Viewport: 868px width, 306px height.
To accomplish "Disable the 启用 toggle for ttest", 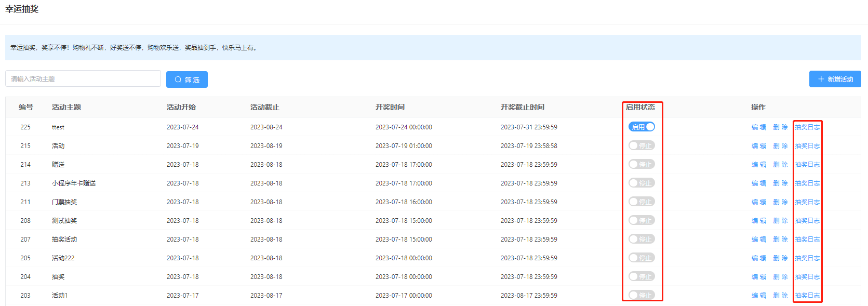I will (642, 127).
